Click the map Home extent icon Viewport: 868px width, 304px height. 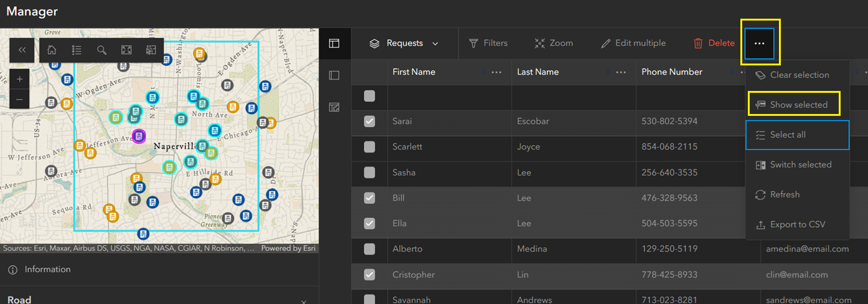coord(52,50)
